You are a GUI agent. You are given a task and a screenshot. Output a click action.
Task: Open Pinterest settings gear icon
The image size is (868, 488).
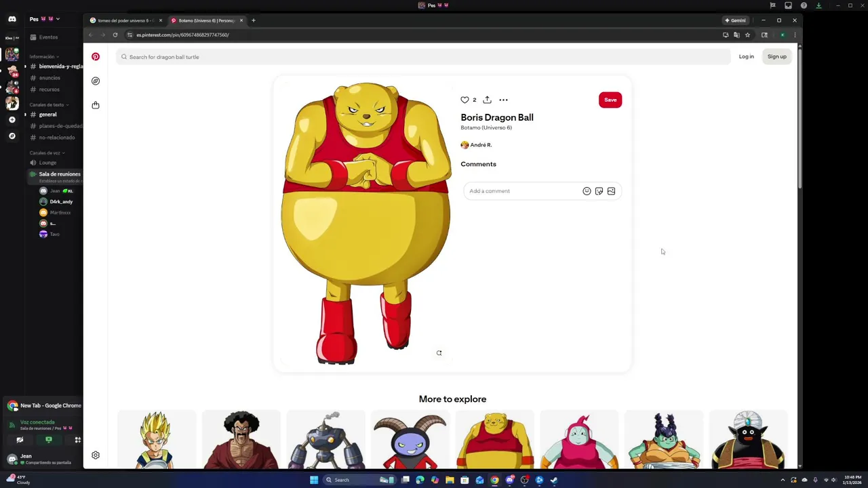96,455
